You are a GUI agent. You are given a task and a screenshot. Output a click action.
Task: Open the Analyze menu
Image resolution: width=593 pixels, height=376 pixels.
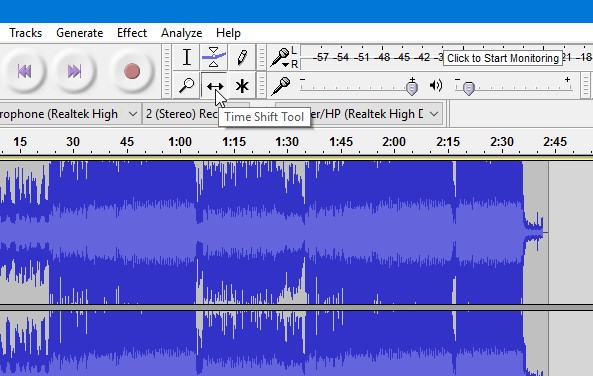point(182,33)
